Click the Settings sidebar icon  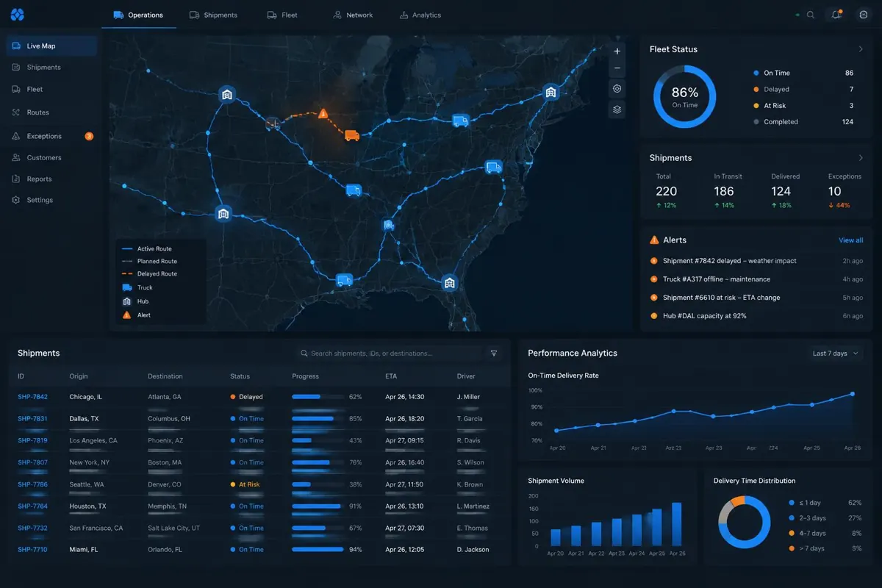[16, 200]
